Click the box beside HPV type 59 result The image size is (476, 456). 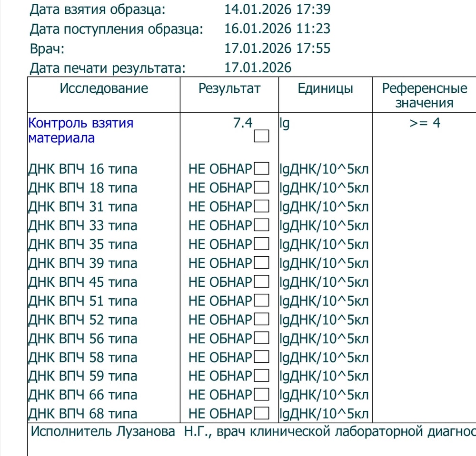[261, 376]
